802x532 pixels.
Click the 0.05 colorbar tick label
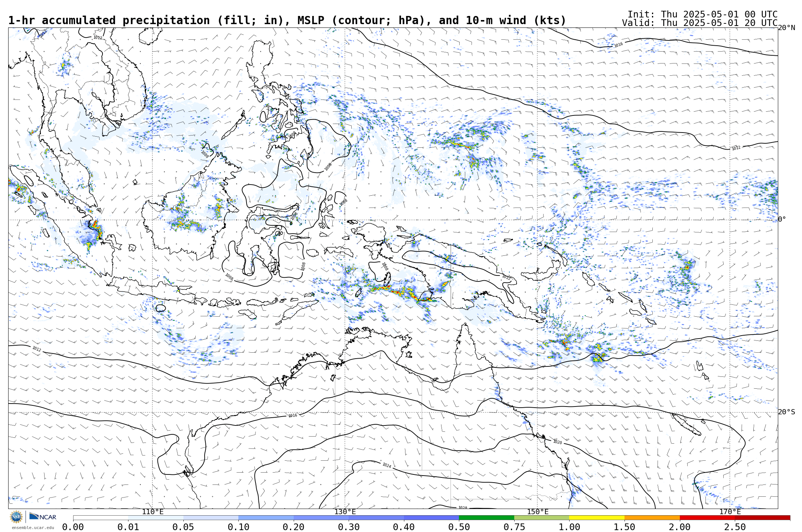point(183,527)
